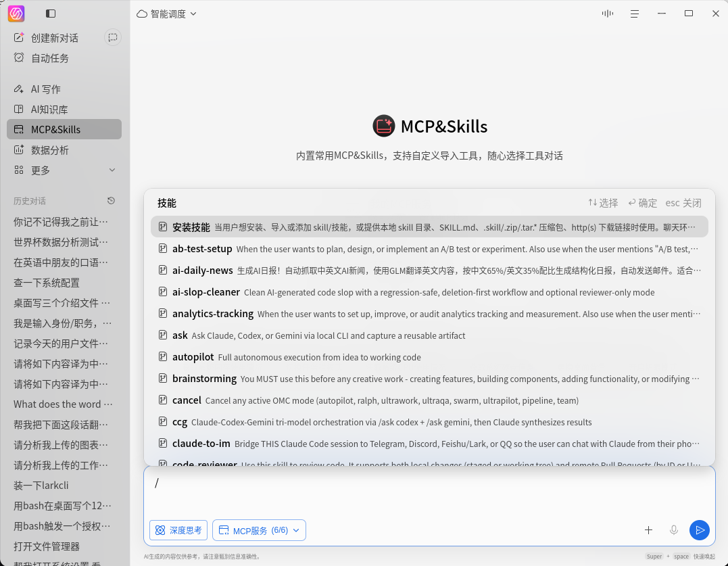Viewport: 728px width, 566px height.
Task: Click the create new chat pencil icon
Action: tap(18, 38)
